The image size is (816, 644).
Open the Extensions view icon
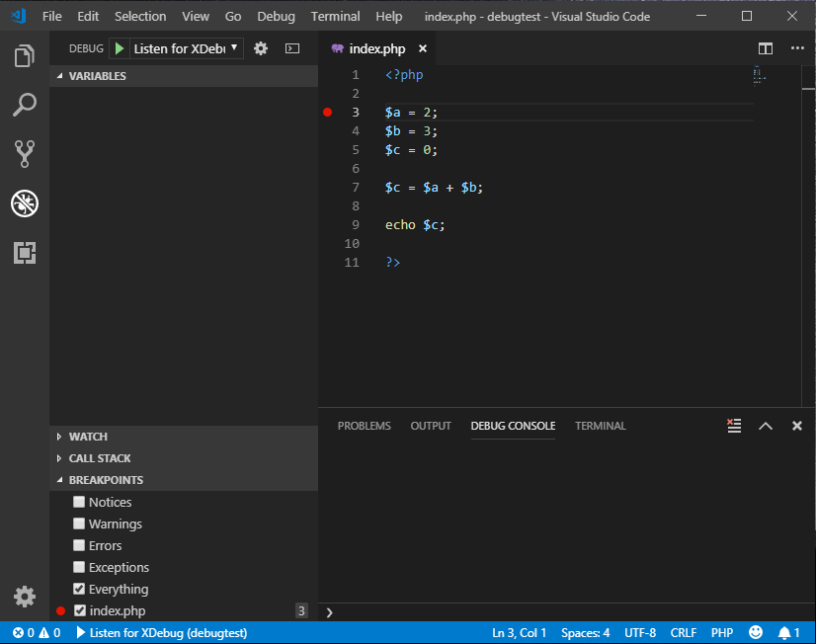tap(25, 253)
